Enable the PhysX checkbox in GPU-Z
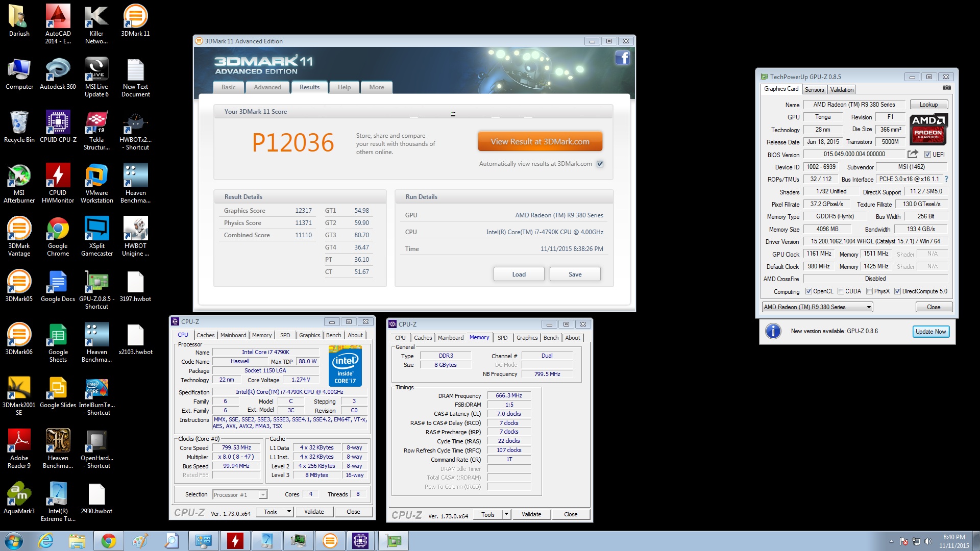 [x=869, y=291]
